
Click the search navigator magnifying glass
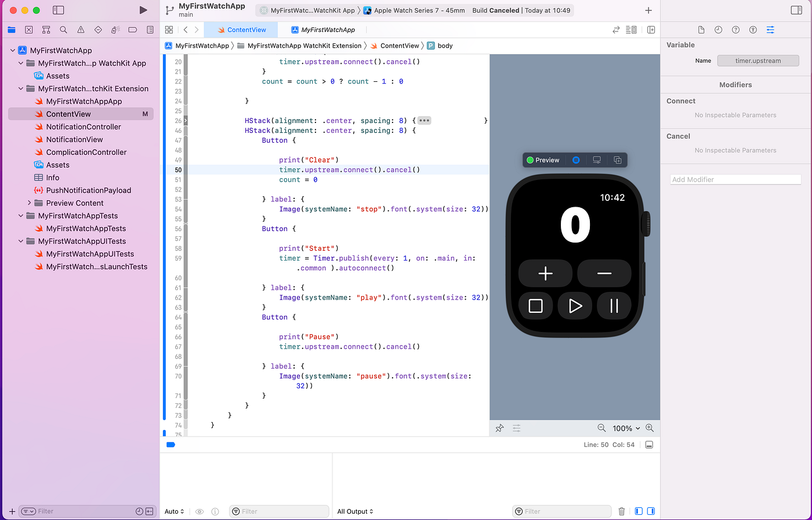pyautogui.click(x=63, y=29)
